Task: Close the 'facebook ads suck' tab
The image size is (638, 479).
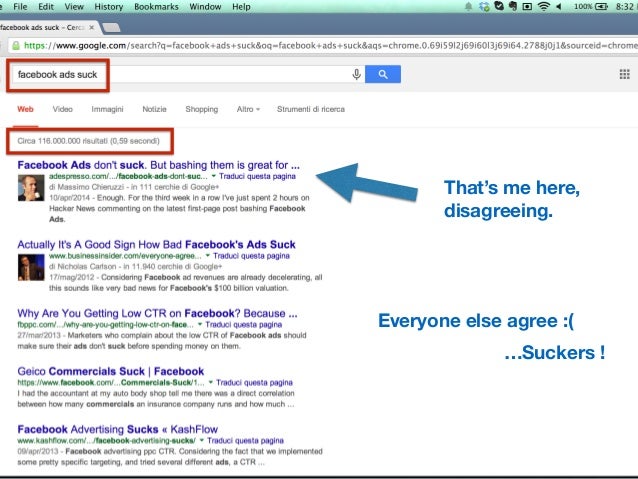Action: (x=92, y=27)
